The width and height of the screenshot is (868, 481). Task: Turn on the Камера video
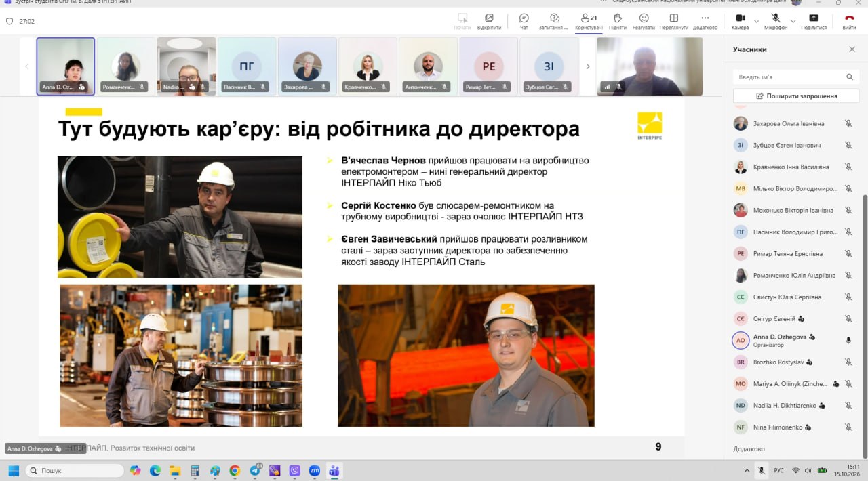[740, 21]
